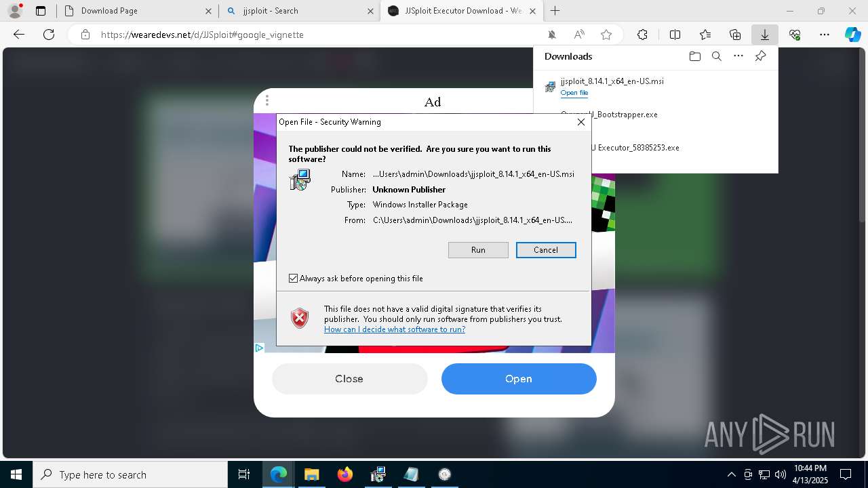
Task: Click the ad options three-dot icon
Action: coord(267,100)
